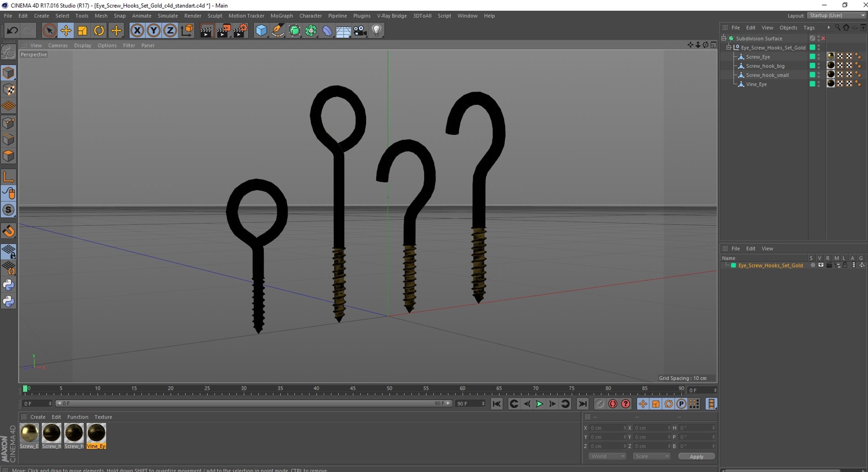Open the viewport Cameras menu

pos(58,46)
